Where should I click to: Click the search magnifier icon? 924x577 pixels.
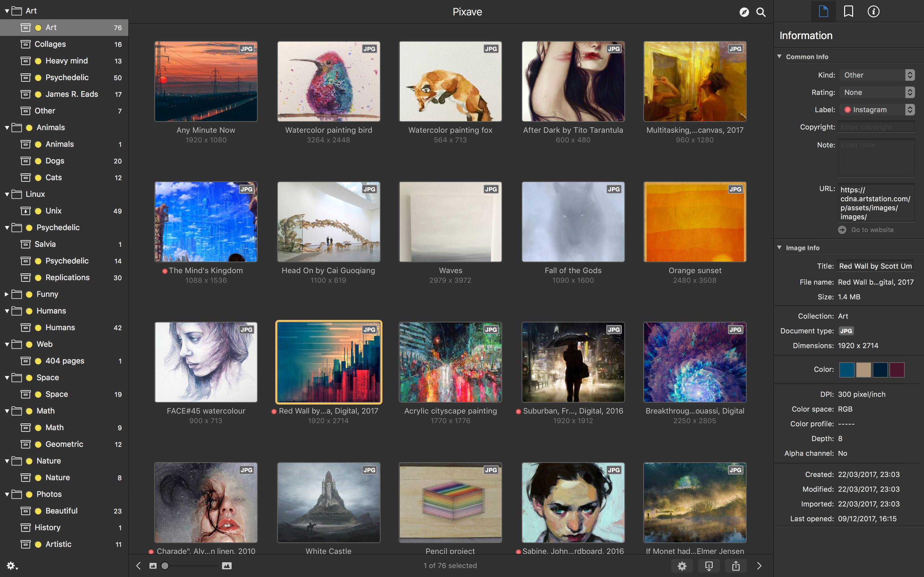pyautogui.click(x=761, y=12)
